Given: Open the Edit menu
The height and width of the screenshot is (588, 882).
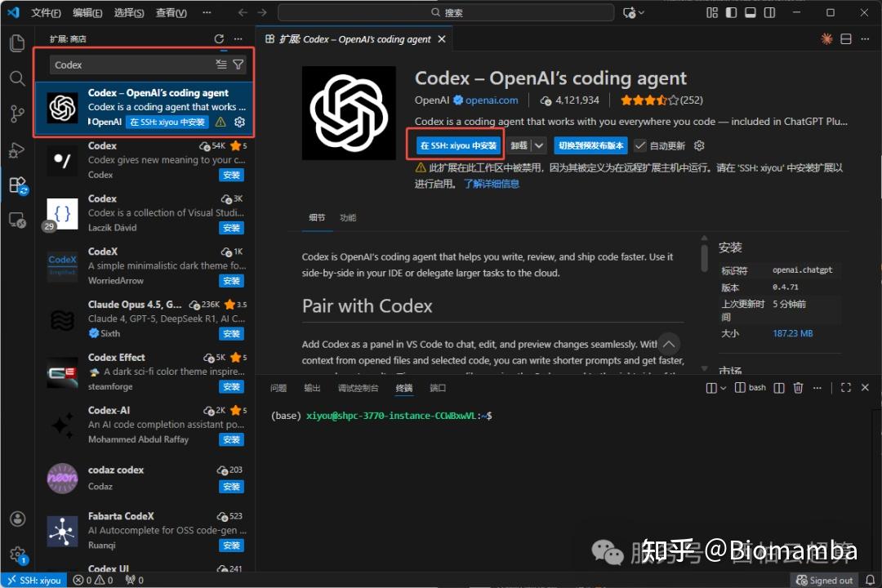Looking at the screenshot, I should (x=87, y=12).
